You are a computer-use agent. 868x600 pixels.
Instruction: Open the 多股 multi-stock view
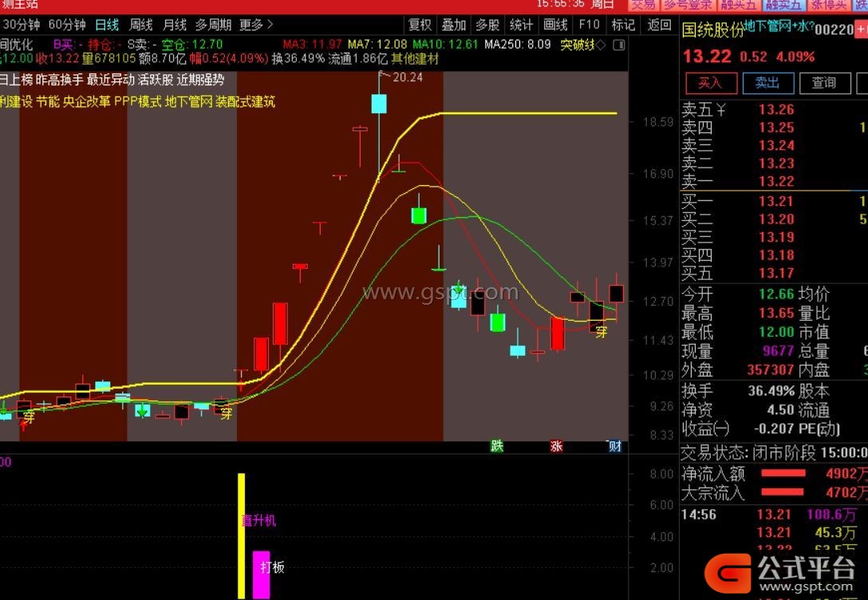487,25
